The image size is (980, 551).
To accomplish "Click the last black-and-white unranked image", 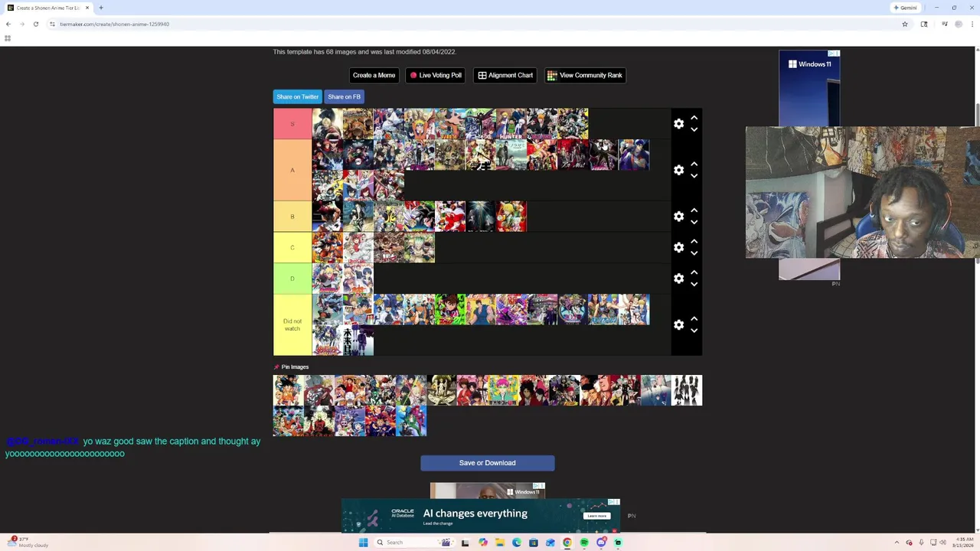I will (x=687, y=390).
